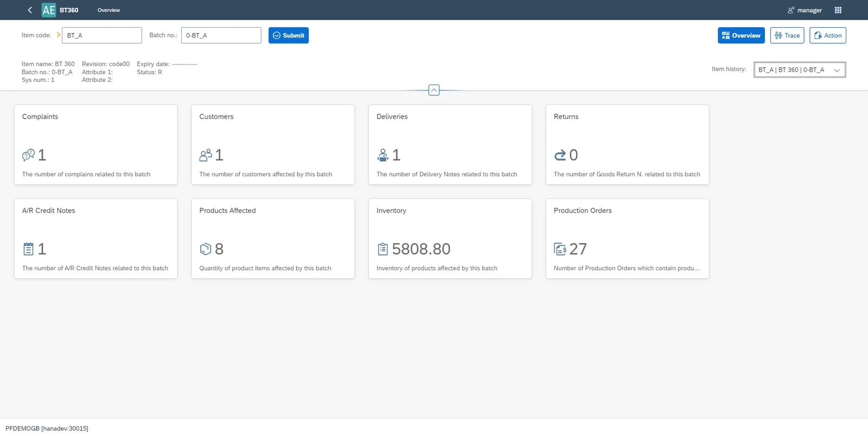Open the Inventory tile title
Viewport: 868px width, 438px height.
(392, 210)
